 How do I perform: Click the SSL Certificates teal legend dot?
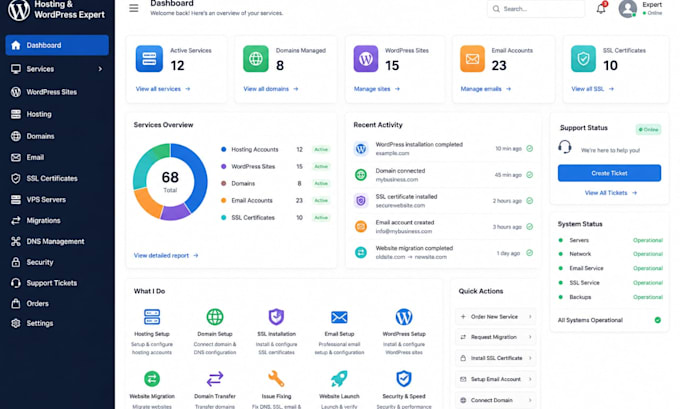[x=223, y=217]
